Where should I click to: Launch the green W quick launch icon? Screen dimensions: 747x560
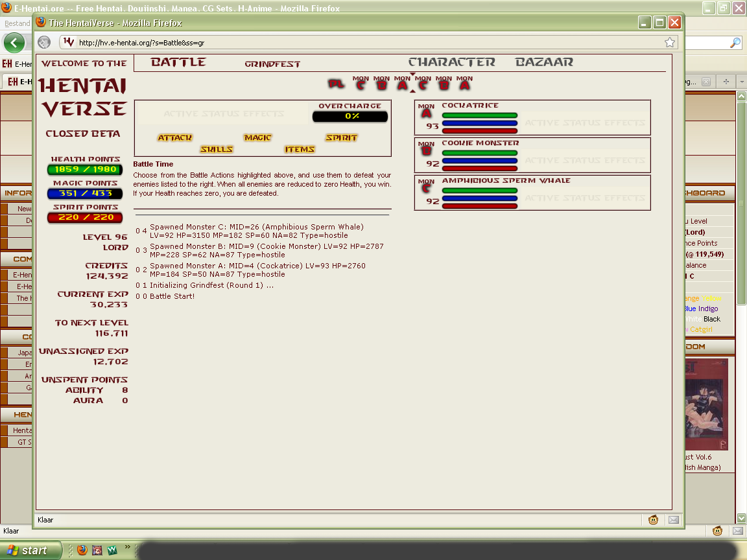coord(112,550)
